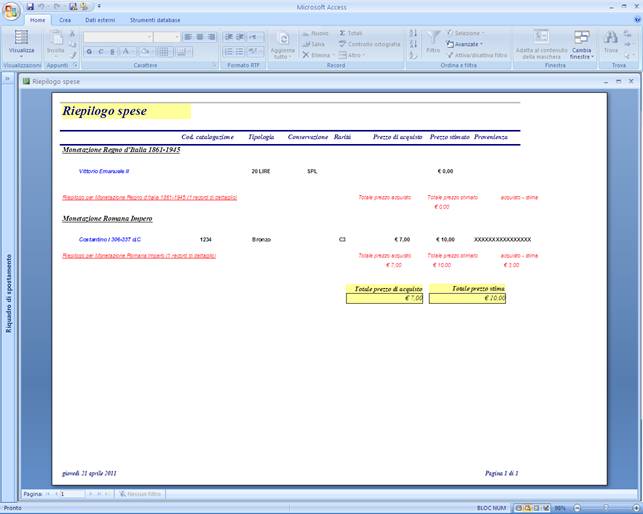643x514 pixels.
Task: Click the Elimina delete button
Action: pyautogui.click(x=318, y=55)
